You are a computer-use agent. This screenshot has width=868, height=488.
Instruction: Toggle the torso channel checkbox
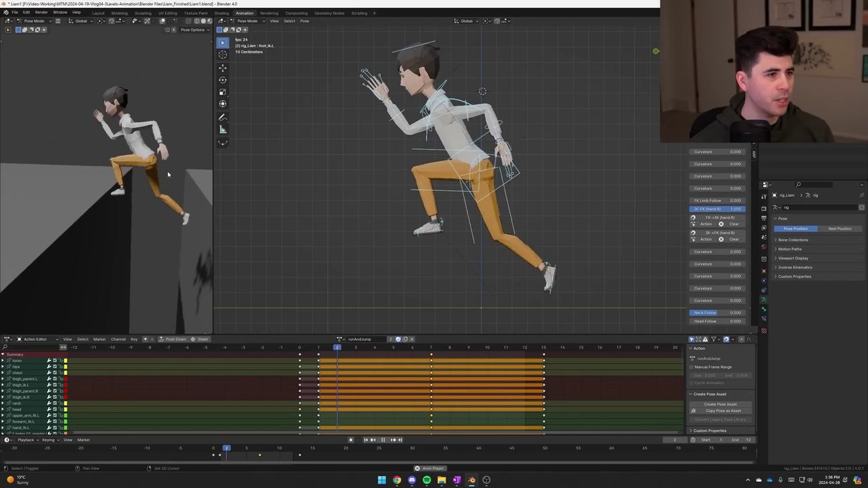coord(55,360)
